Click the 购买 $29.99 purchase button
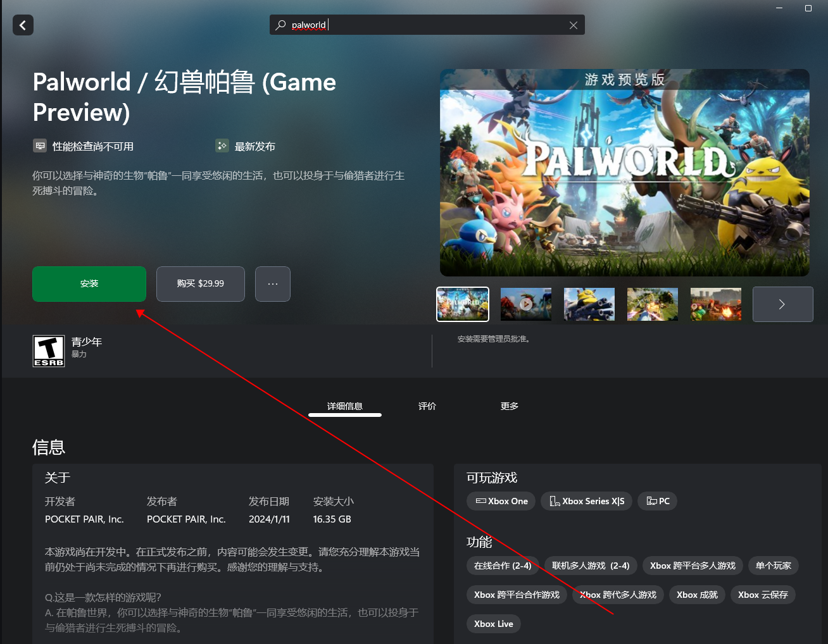Screen dimensions: 828x644 [200, 284]
